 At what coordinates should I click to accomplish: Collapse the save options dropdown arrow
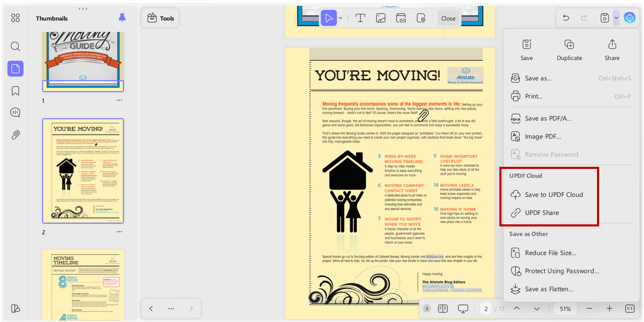(616, 18)
